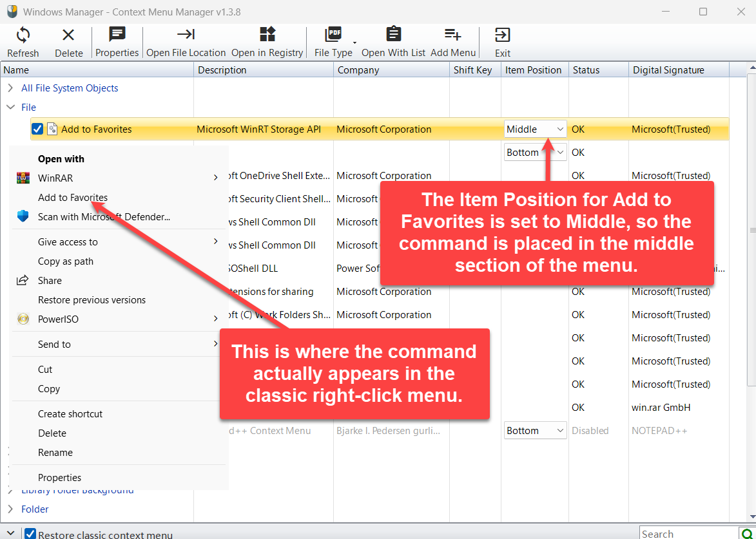The image size is (756, 539).
Task: Select Open with in context menu
Action: pyautogui.click(x=61, y=159)
